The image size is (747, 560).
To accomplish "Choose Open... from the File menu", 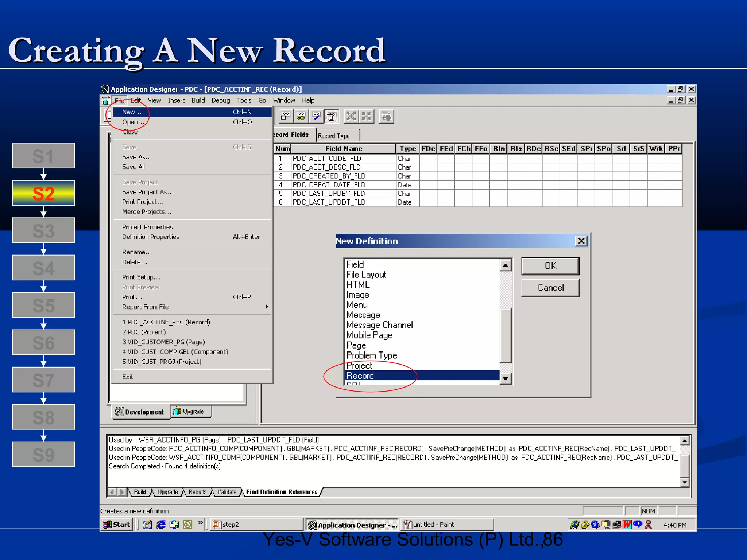I will point(192,122).
